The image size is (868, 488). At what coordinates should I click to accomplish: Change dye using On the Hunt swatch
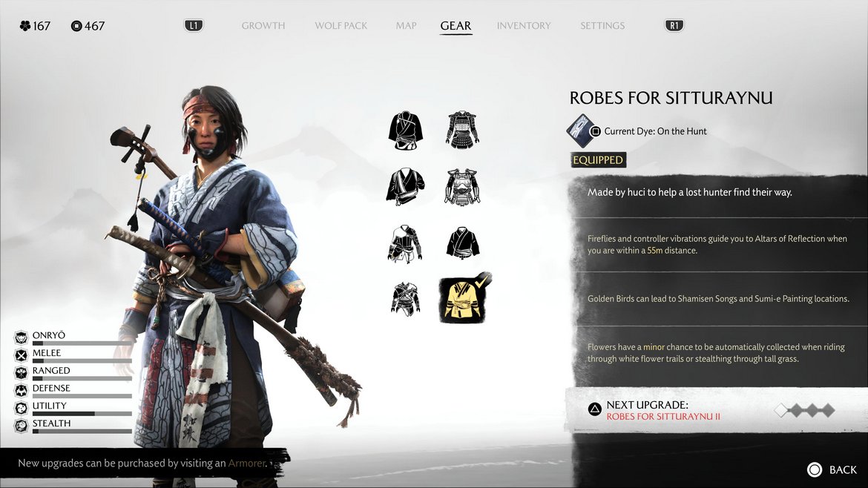point(581,131)
